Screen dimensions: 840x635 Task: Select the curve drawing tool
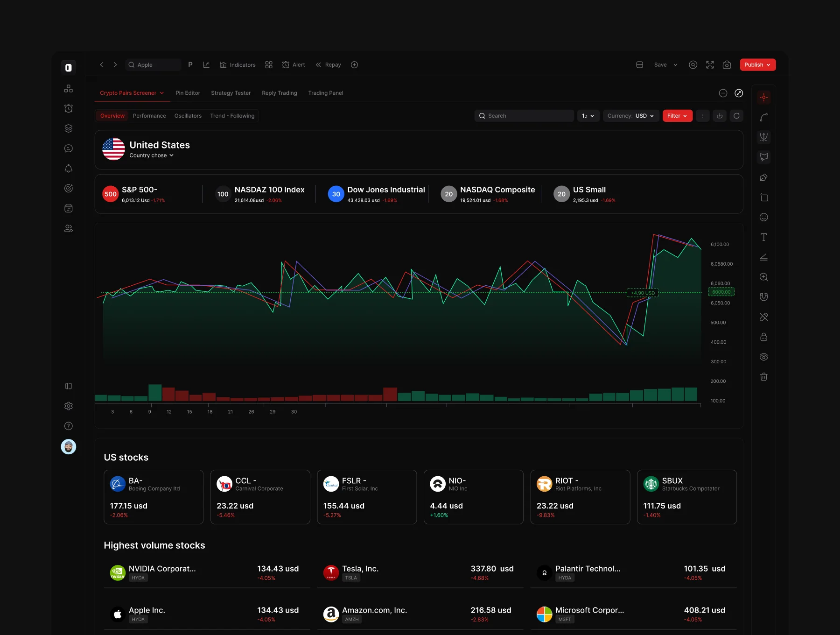pyautogui.click(x=764, y=117)
